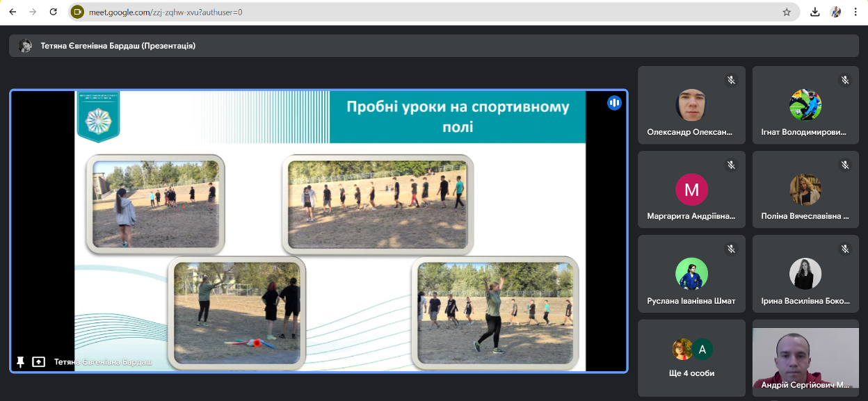Screen dimensions: 868x401
Task: Click the presenter name label on the presentation tile
Action: click(103, 362)
